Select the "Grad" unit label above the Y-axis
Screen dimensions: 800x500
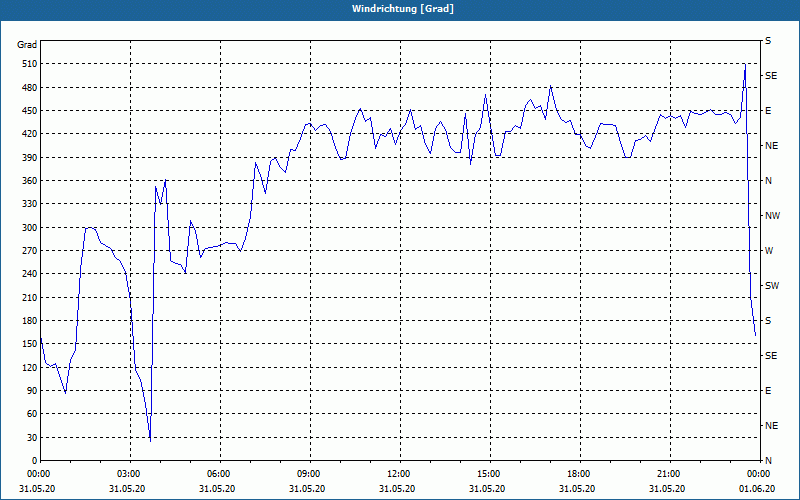(27, 45)
